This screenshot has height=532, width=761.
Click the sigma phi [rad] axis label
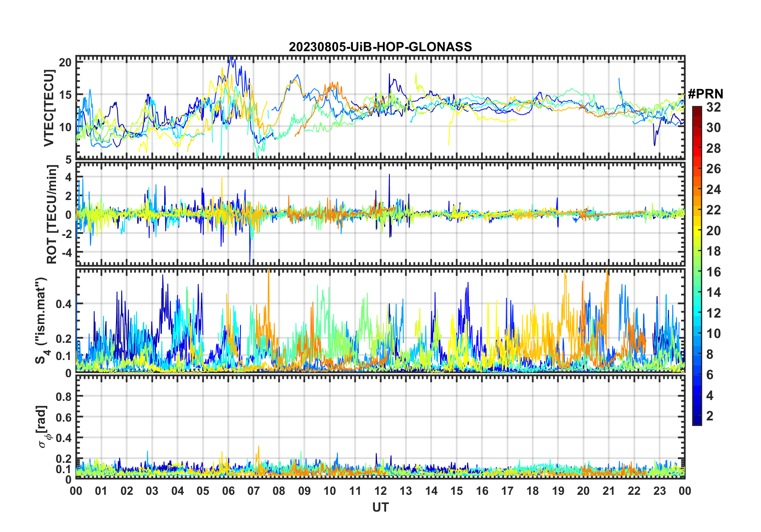point(42,427)
